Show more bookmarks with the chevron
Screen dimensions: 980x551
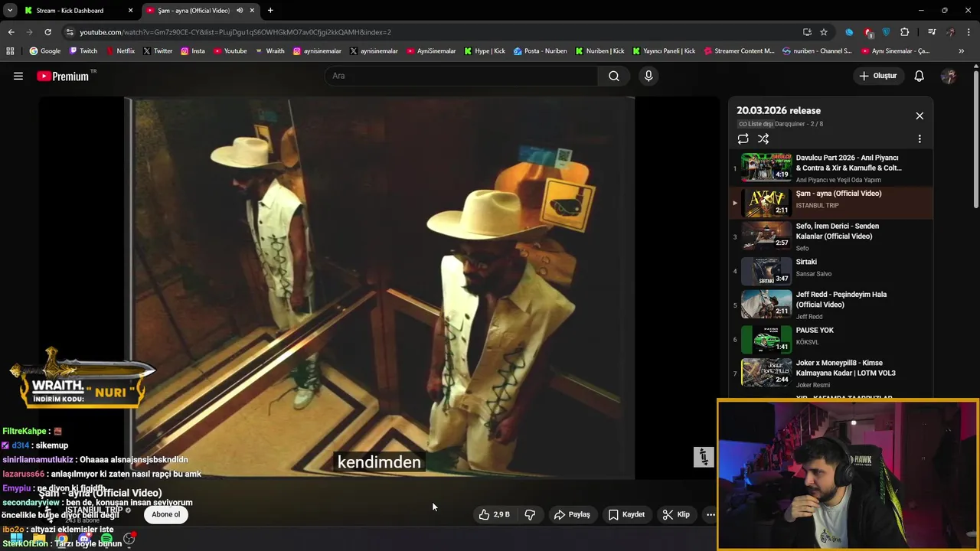pos(962,51)
